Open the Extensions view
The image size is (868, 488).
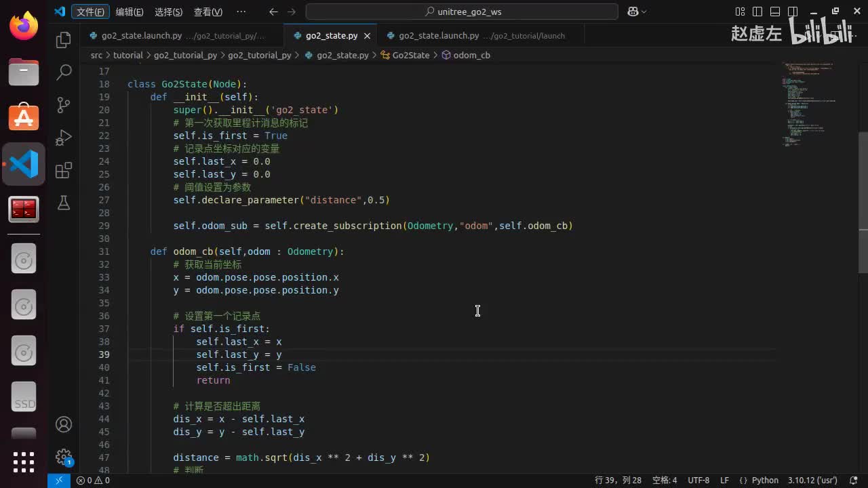[x=64, y=170]
